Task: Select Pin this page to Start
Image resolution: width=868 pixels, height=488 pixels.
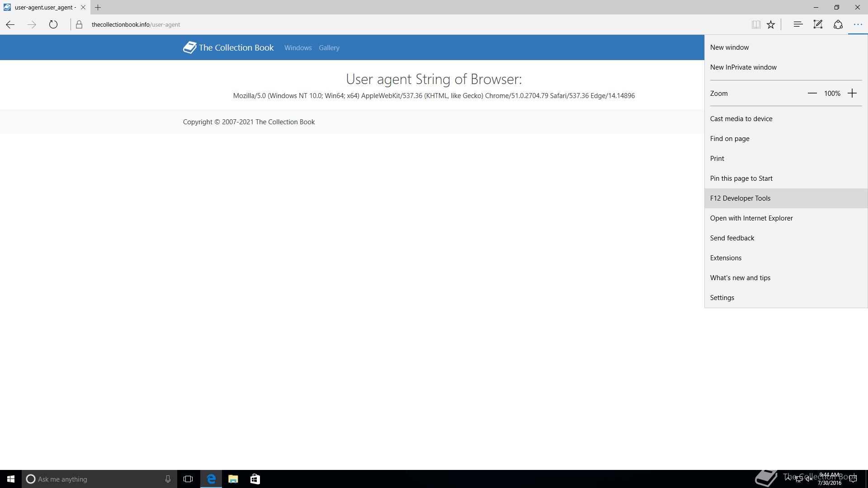Action: pos(786,178)
